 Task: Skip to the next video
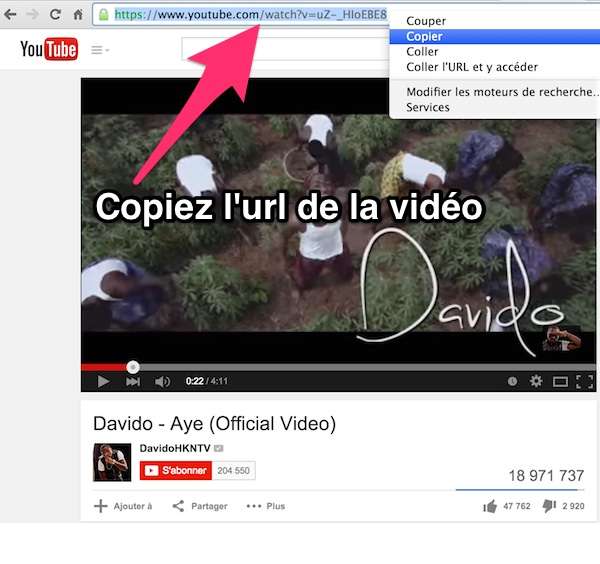point(133,381)
